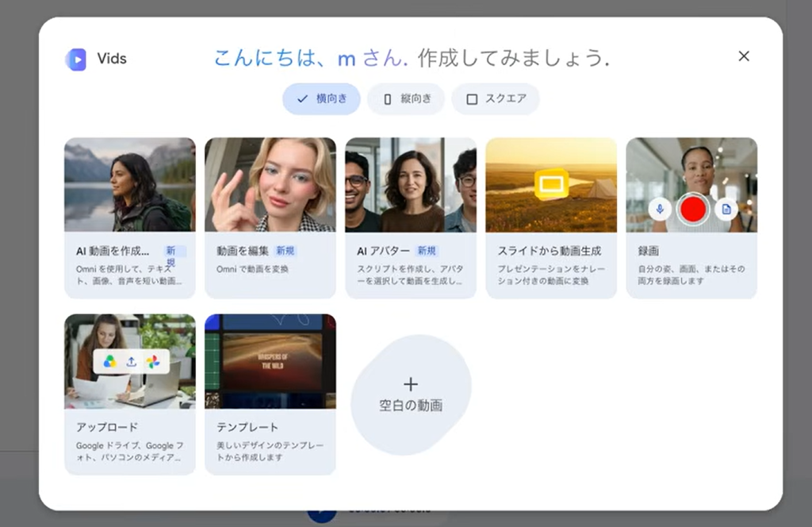Open the テンプレート templates card thumbnail
Image resolution: width=812 pixels, height=527 pixels.
pyautogui.click(x=270, y=361)
